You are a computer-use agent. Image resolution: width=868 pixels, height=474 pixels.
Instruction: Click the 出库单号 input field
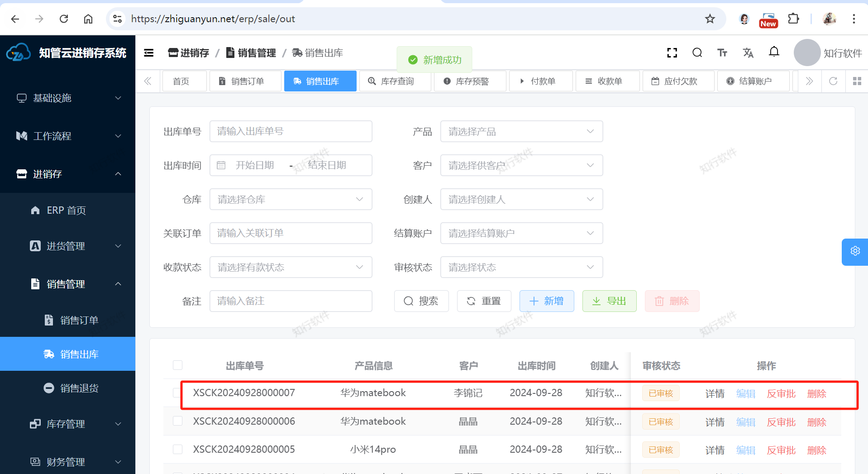291,131
